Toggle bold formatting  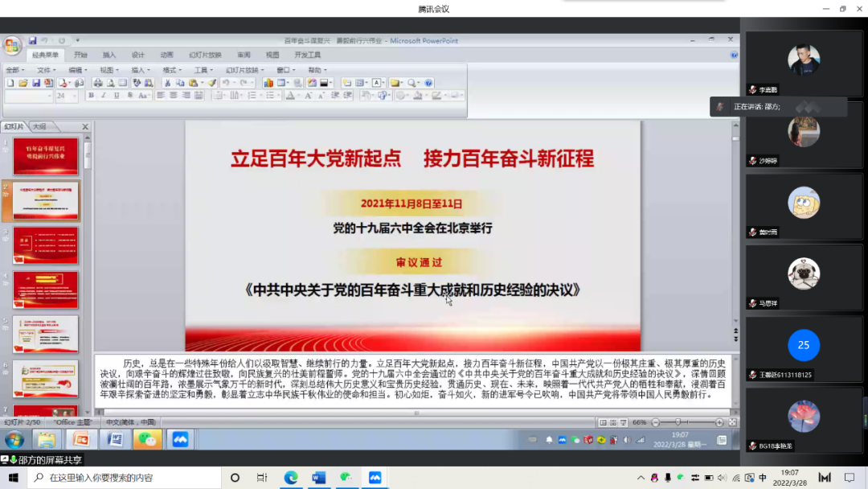pos(91,97)
